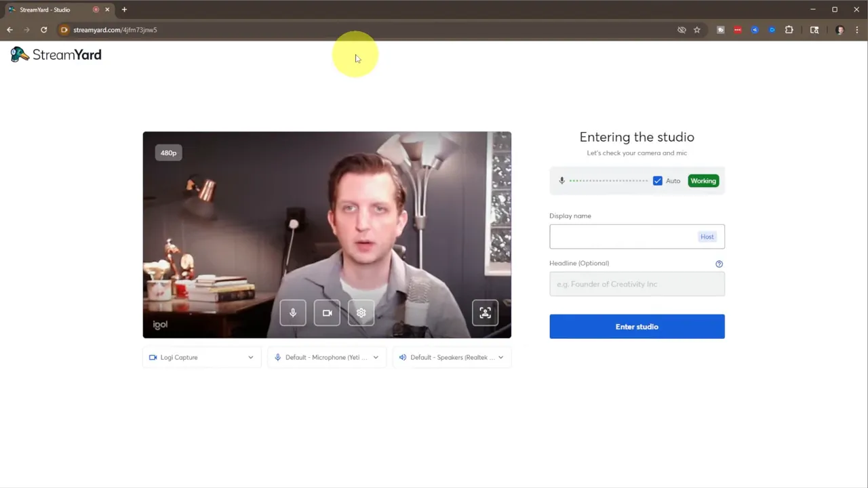
Task: Open the Logi Capture camera dropdown
Action: click(201, 357)
